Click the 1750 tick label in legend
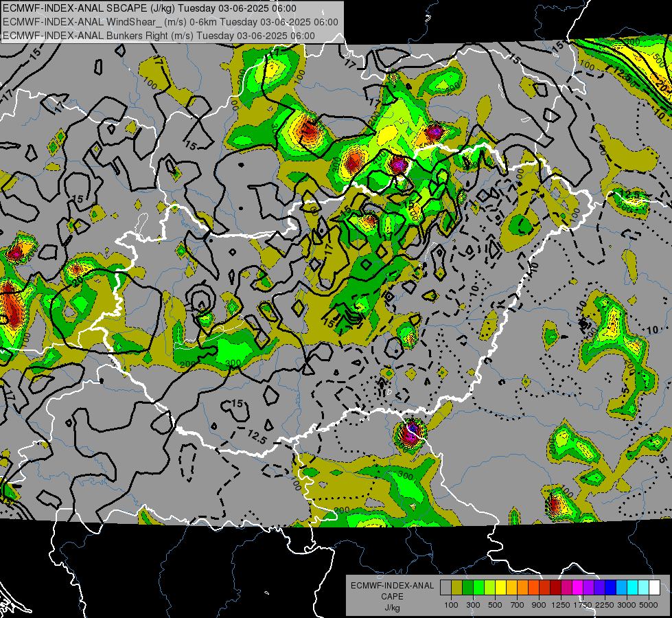 pos(583,605)
